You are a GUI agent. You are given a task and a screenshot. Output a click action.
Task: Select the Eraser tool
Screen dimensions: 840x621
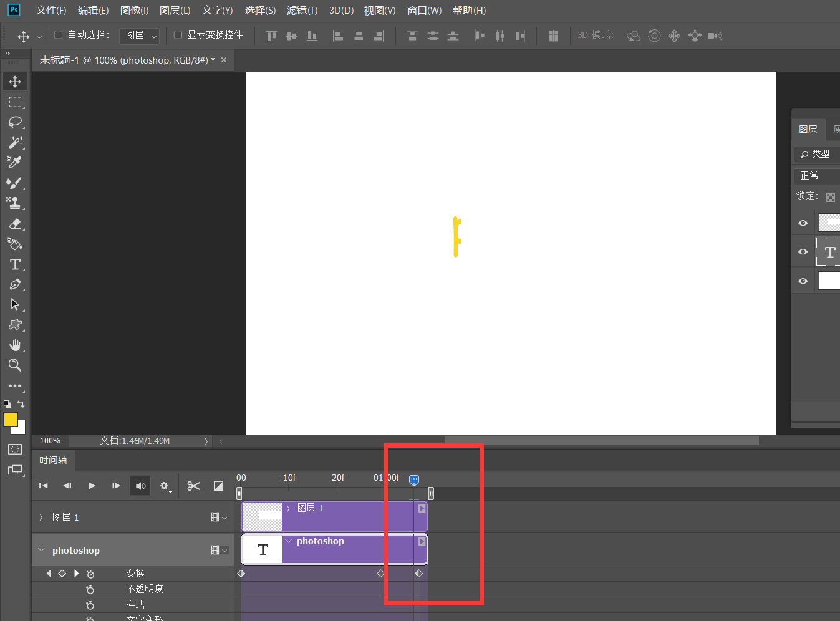[x=15, y=224]
